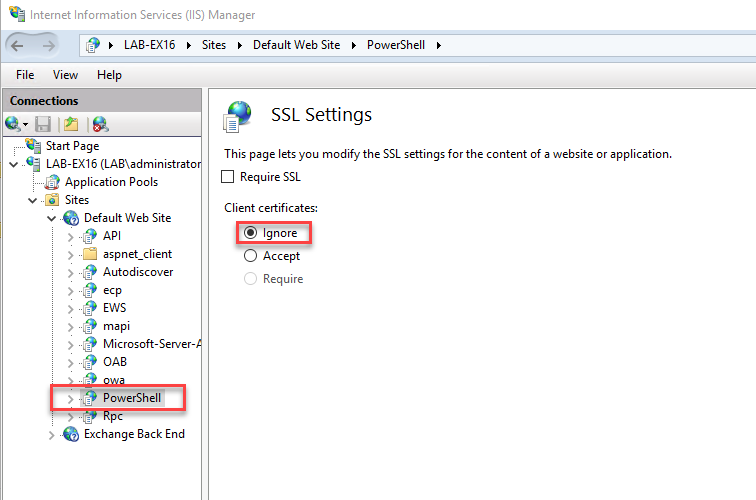Open the File menu
756x500 pixels.
tap(25, 75)
